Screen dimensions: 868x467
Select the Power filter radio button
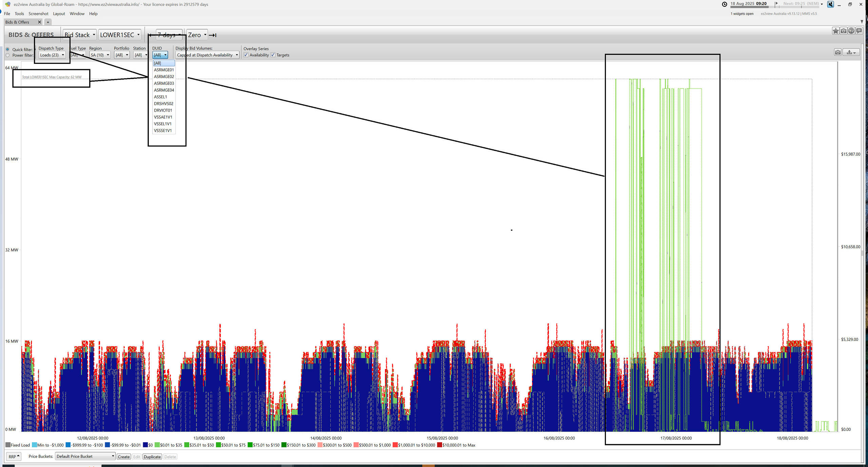(7, 55)
